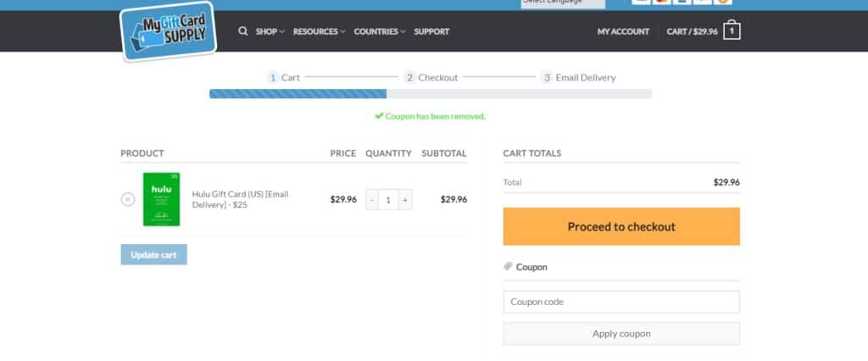Decrease quantity with minus button

point(372,200)
